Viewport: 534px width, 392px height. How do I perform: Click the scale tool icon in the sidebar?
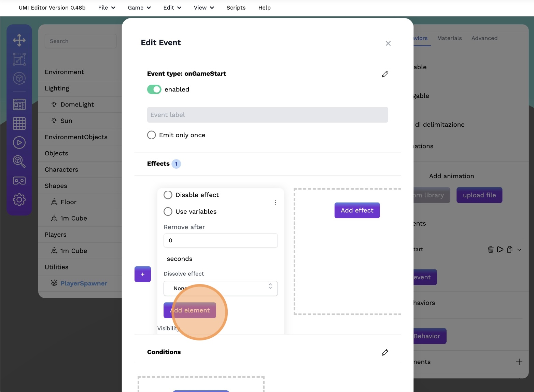tap(19, 59)
